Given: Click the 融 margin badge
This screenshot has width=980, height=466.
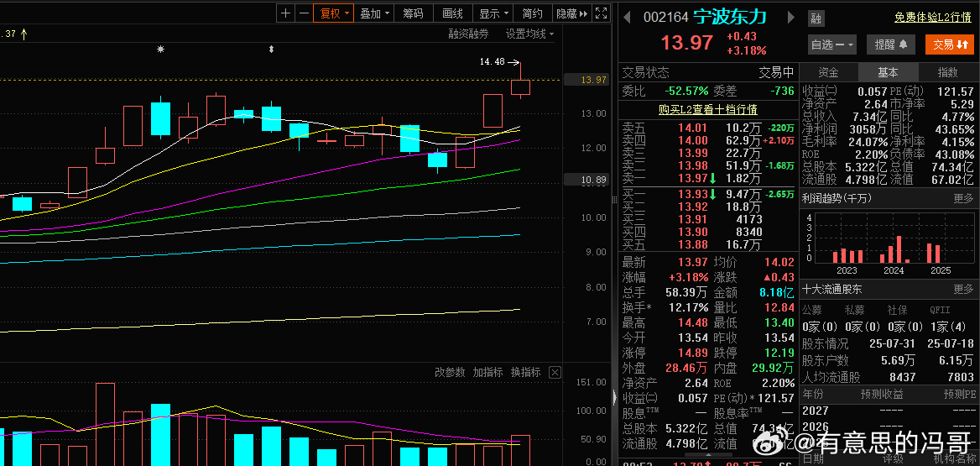Looking at the screenshot, I should coord(816,18).
